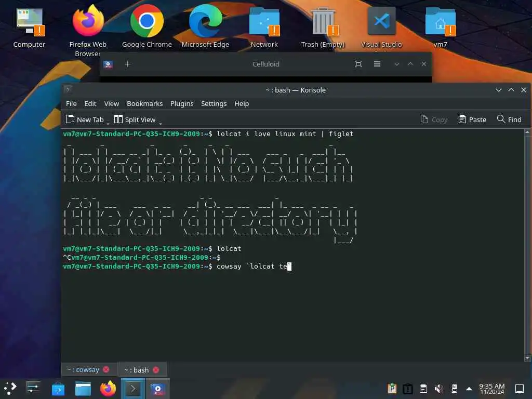Open the vm7 home folder icon
Screen dimensions: 532x399
[x=440, y=28]
